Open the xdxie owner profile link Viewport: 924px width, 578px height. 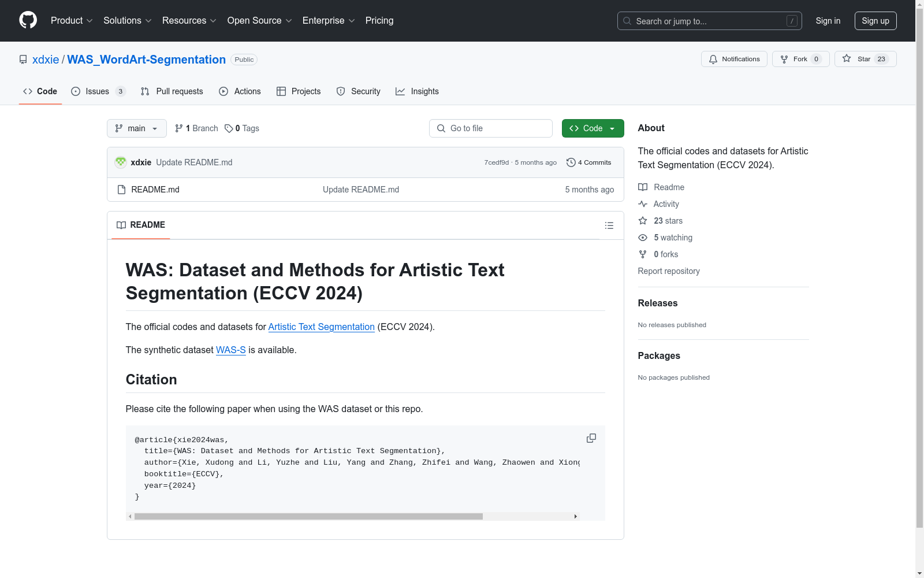(46, 60)
